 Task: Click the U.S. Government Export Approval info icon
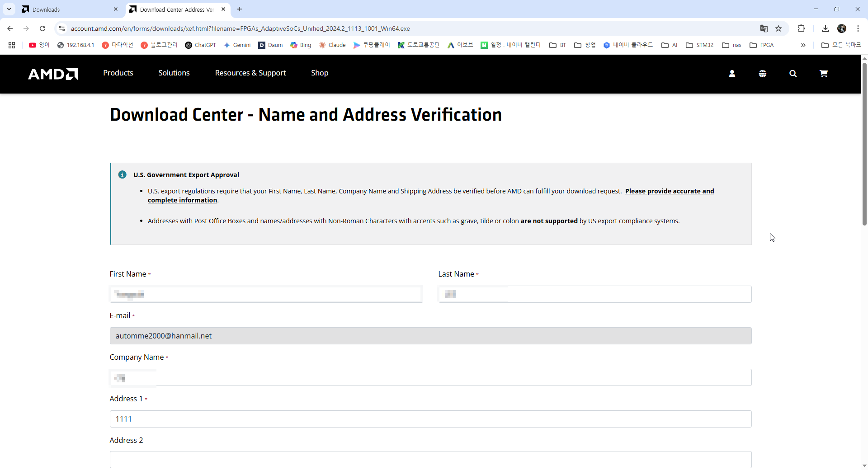pyautogui.click(x=123, y=174)
